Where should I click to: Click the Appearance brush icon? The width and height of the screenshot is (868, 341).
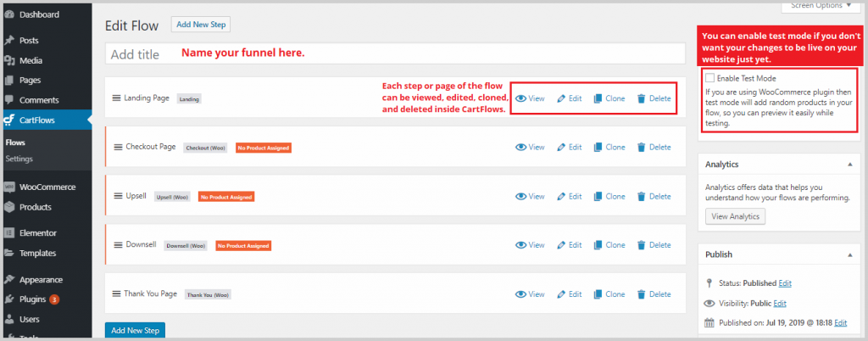pos(8,280)
